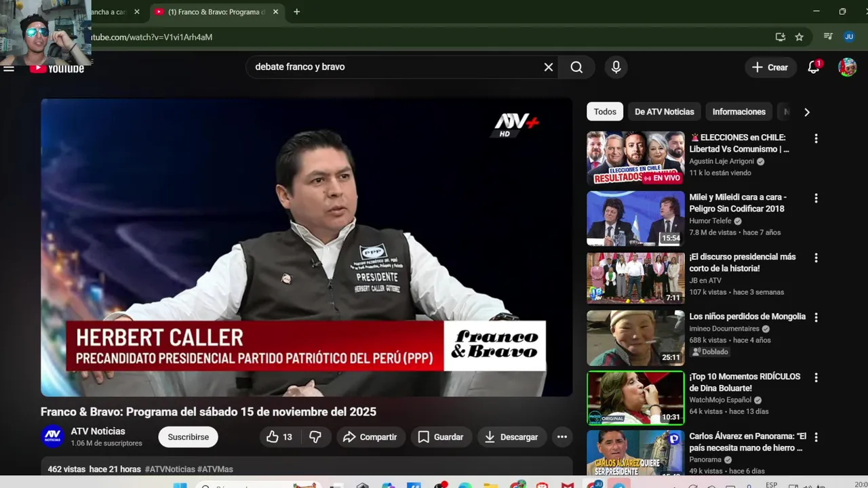
Task: Click the browser address bar URL
Action: 152,37
